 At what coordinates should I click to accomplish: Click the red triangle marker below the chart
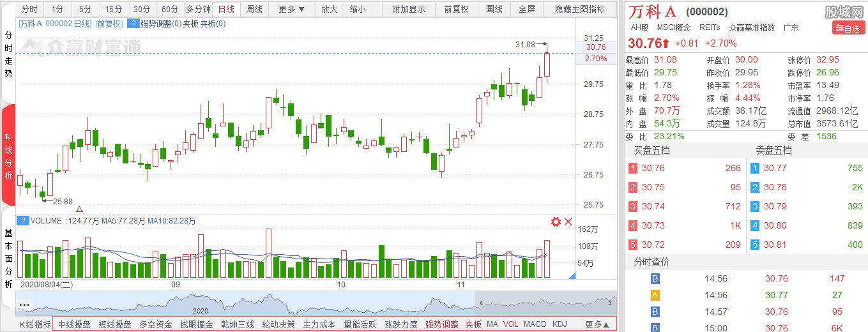(79, 209)
